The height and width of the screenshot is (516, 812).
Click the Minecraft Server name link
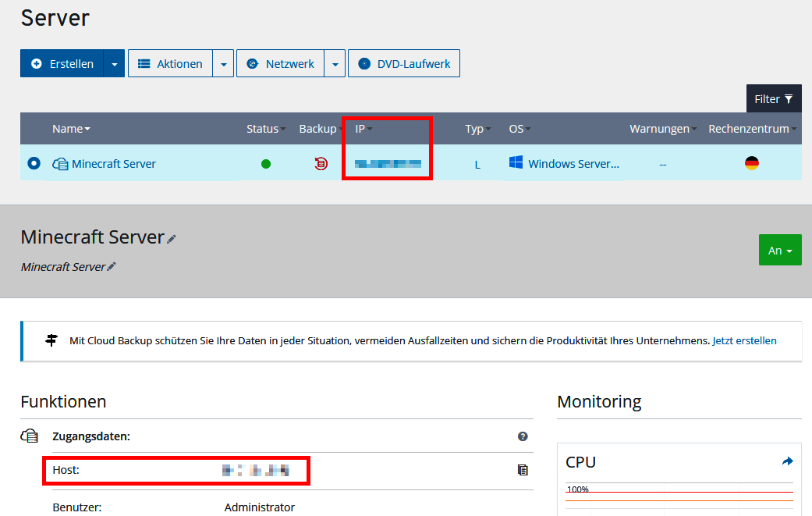(114, 164)
